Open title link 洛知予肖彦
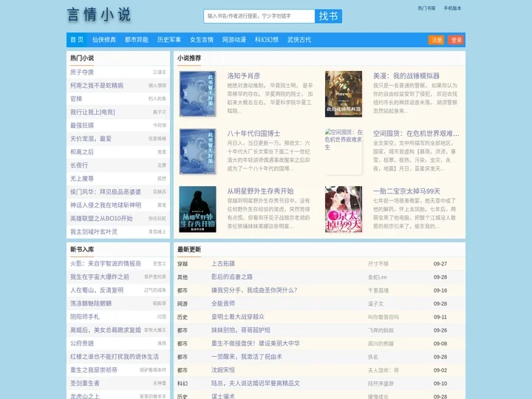 (x=244, y=75)
